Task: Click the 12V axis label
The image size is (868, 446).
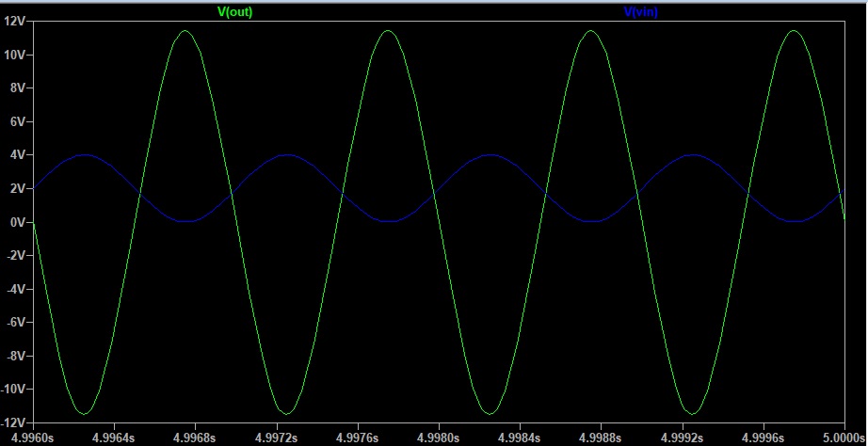Action: click(x=14, y=21)
